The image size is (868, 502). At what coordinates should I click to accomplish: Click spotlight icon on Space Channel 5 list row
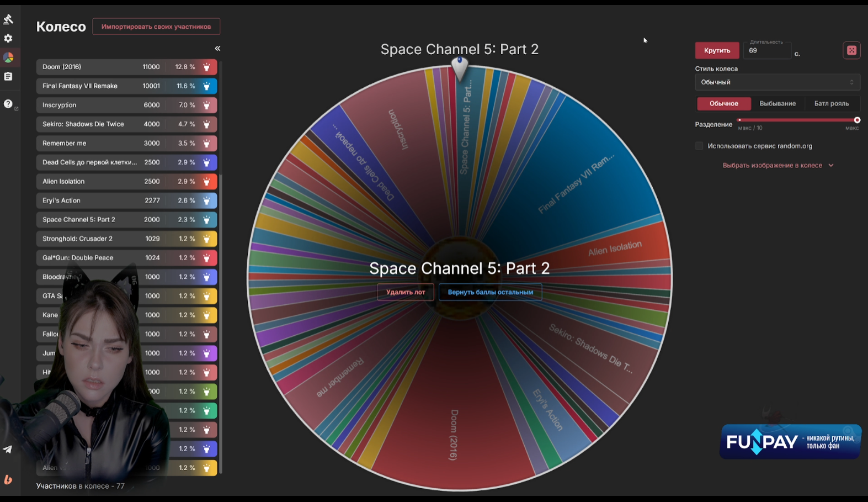point(206,220)
